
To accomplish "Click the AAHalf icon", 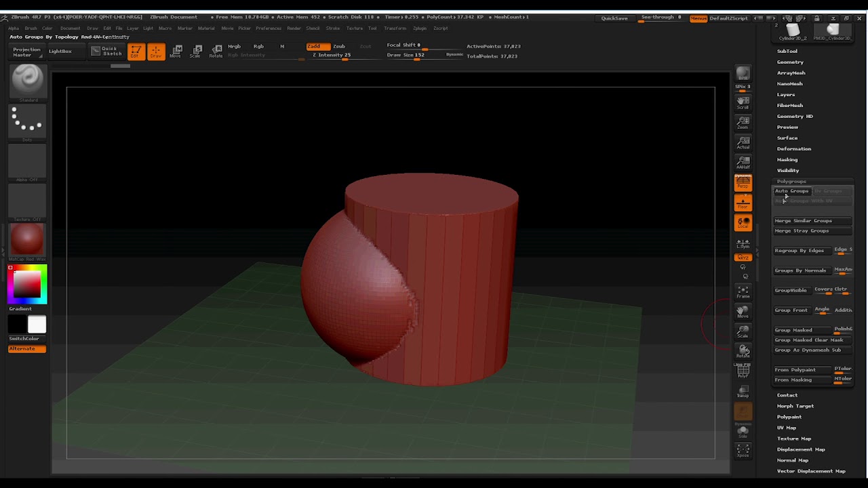I will [743, 162].
